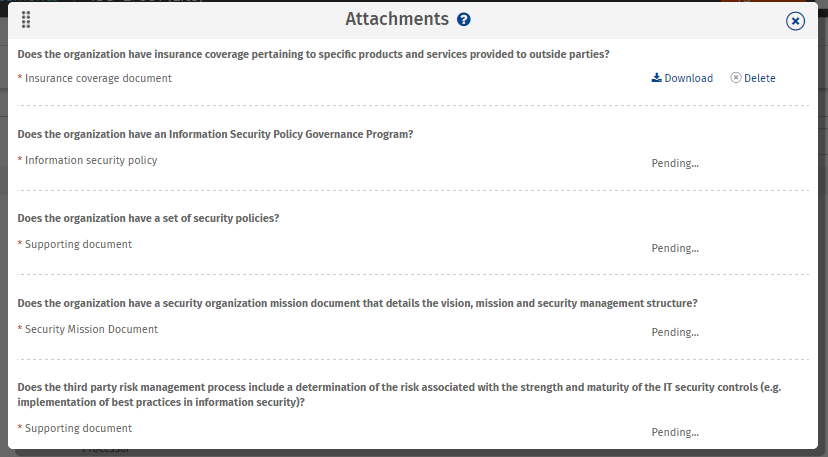Select the Insurance coverage document label
Screen dimensions: 828x457
coord(98,78)
